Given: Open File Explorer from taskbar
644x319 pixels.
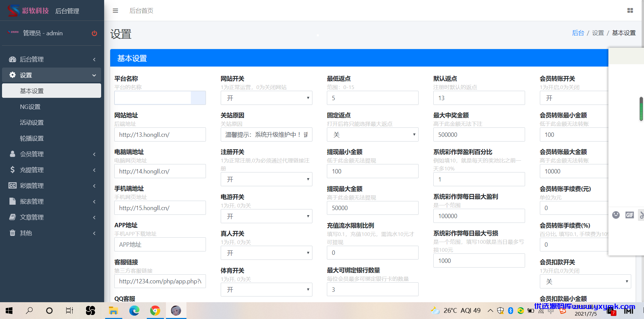Looking at the screenshot, I should click(113, 311).
